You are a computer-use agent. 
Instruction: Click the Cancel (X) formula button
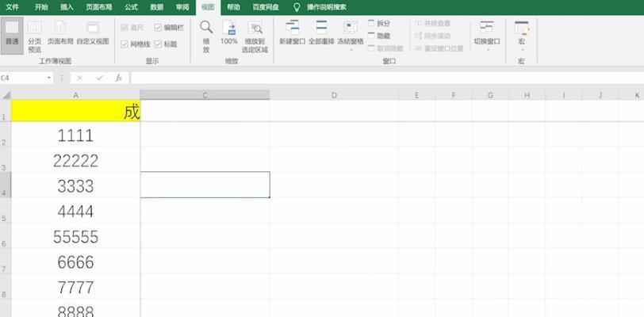[79, 78]
